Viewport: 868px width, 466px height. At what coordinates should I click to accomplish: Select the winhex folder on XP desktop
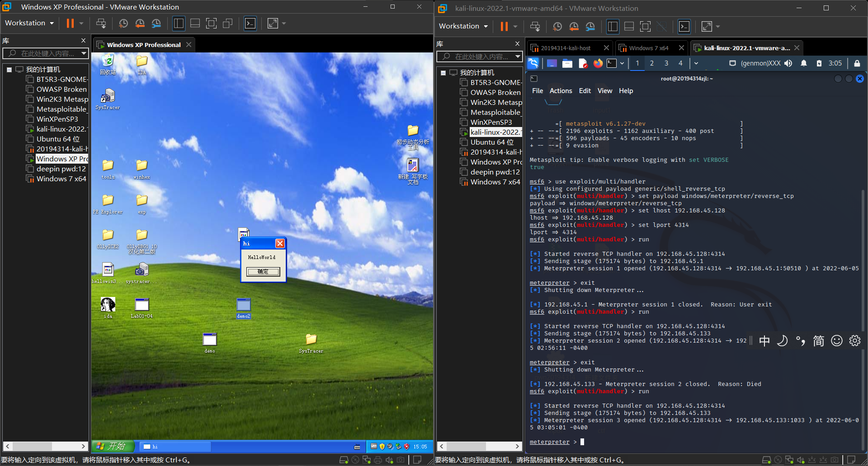(x=142, y=169)
